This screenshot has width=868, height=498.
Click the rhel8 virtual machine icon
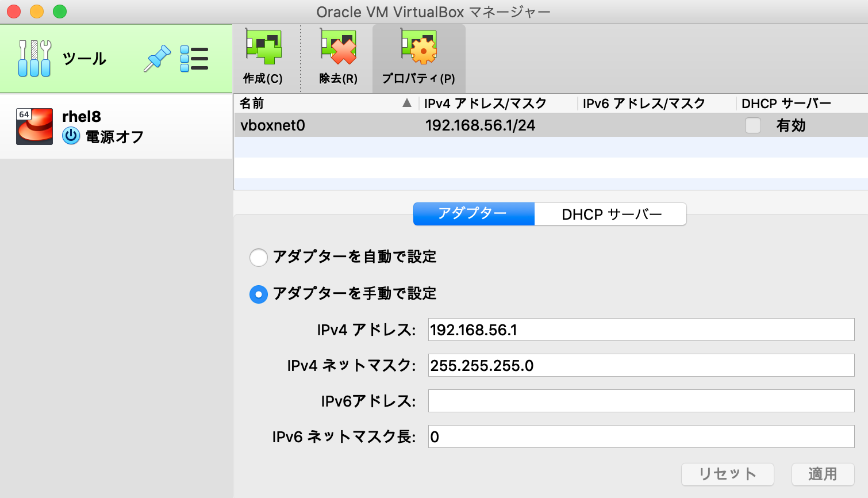coord(34,125)
